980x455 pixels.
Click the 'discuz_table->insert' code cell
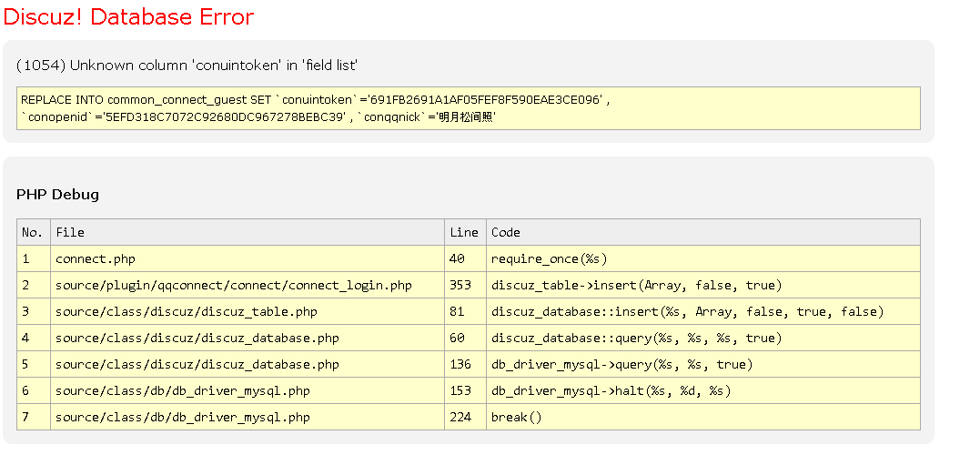coord(636,286)
